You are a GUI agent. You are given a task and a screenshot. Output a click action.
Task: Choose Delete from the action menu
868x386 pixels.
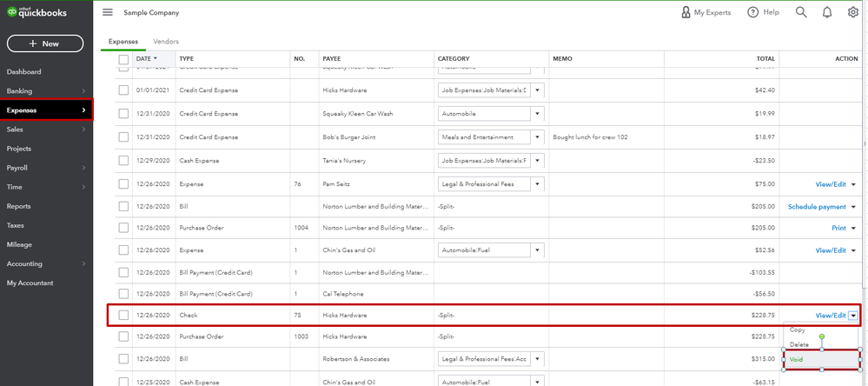point(798,344)
